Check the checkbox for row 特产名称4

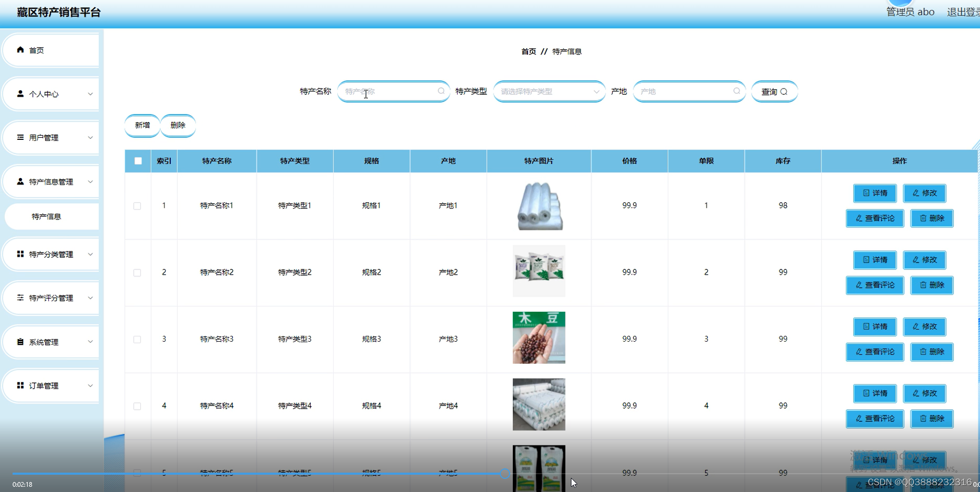tap(137, 406)
